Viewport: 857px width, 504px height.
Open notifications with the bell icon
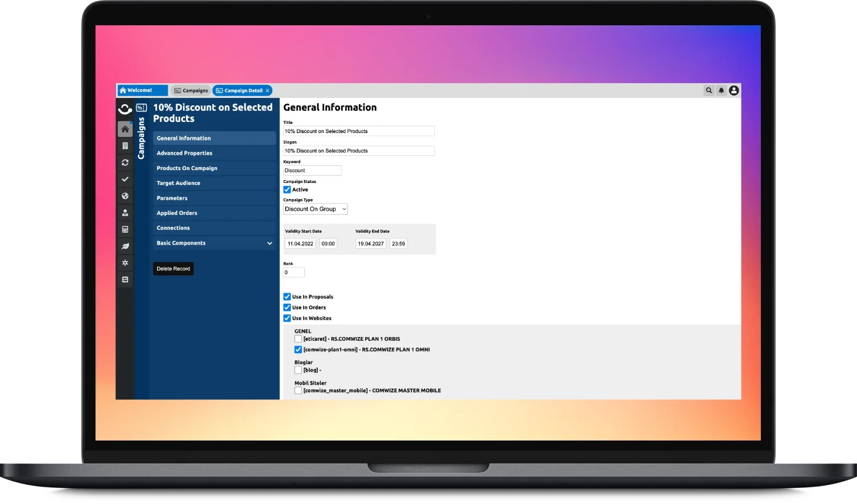[x=721, y=91]
